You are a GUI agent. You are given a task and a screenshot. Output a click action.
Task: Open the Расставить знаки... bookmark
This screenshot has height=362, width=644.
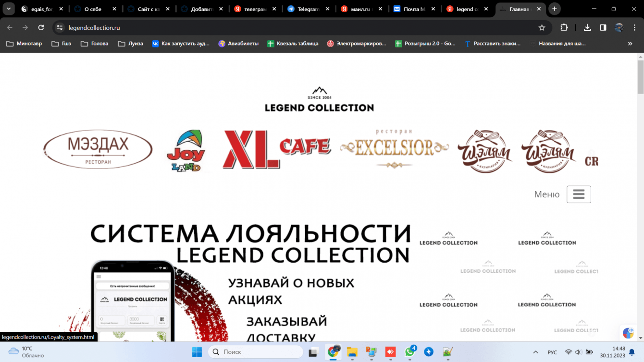point(493,43)
